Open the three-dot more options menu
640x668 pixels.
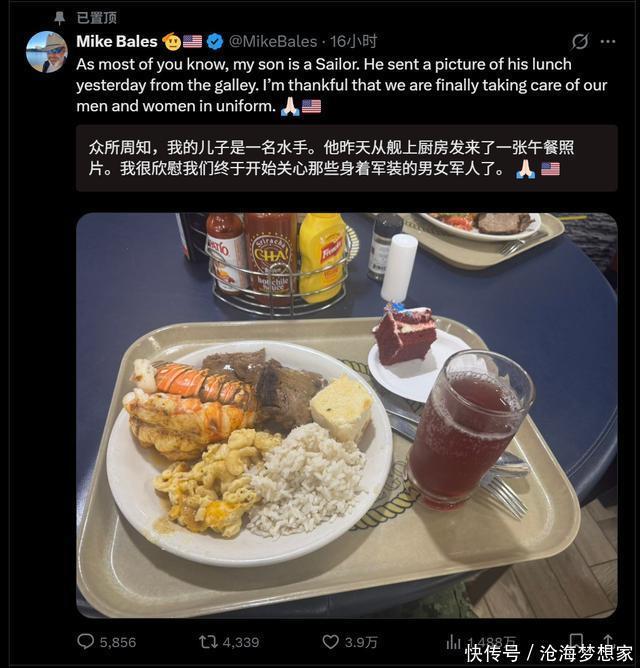[x=608, y=41]
